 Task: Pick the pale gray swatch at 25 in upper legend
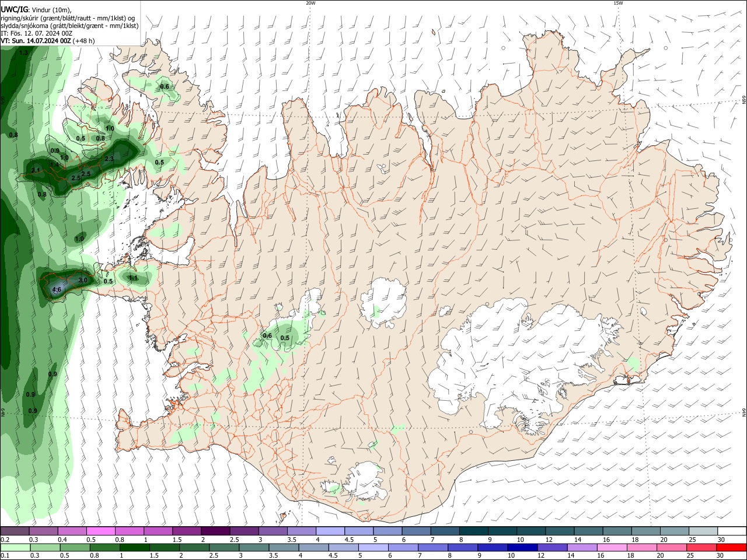(703, 531)
